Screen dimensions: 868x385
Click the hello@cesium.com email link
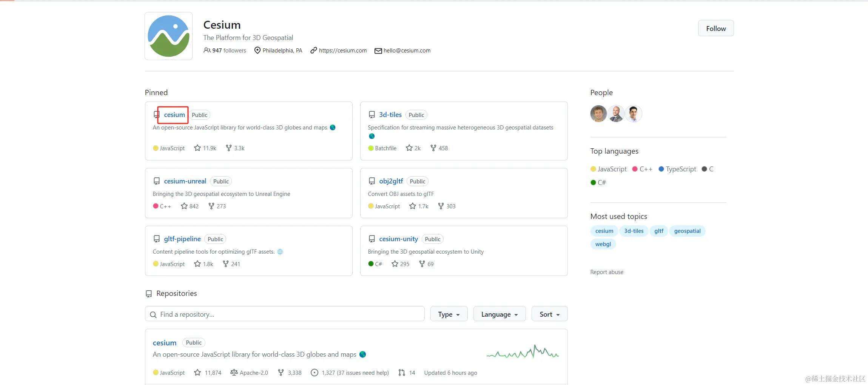tap(407, 50)
